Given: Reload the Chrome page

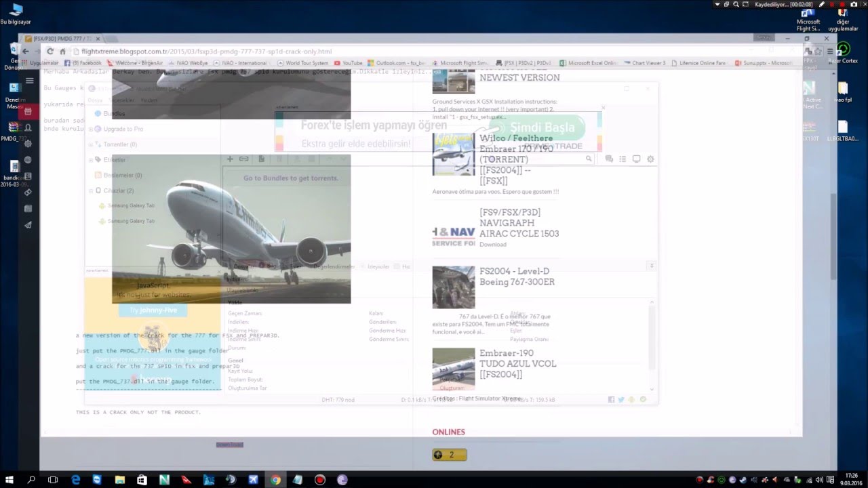Looking at the screenshot, I should point(50,51).
